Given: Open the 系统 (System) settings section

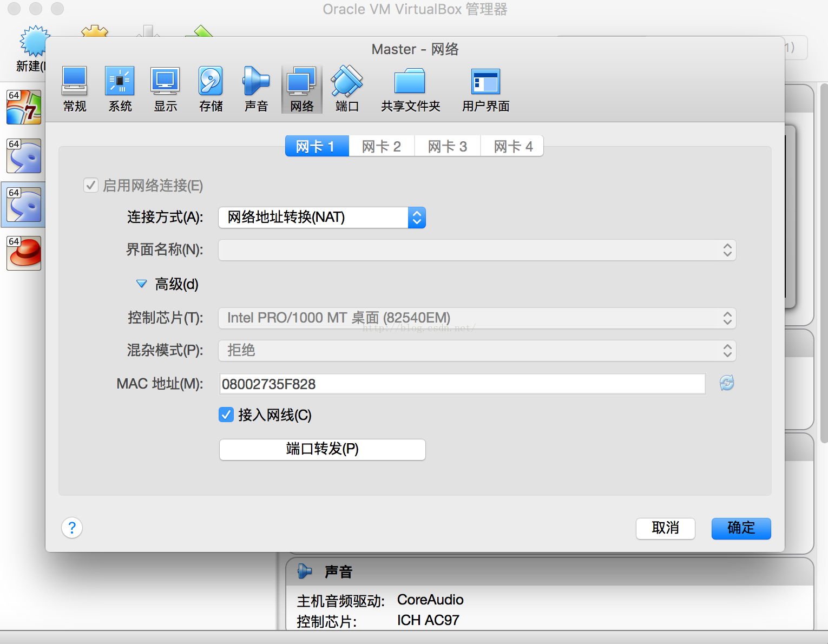Looking at the screenshot, I should click(120, 89).
